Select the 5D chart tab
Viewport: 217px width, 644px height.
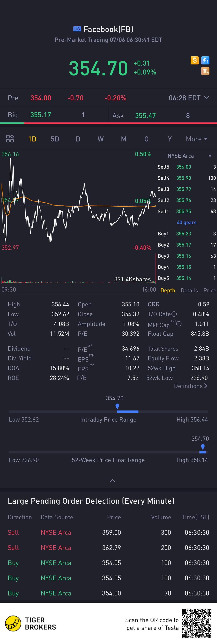coord(55,139)
